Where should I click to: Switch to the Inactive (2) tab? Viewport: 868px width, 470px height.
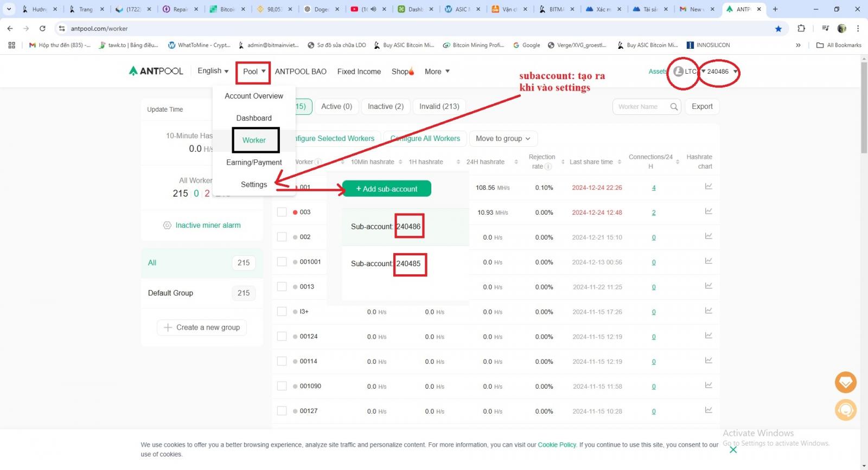(x=386, y=106)
